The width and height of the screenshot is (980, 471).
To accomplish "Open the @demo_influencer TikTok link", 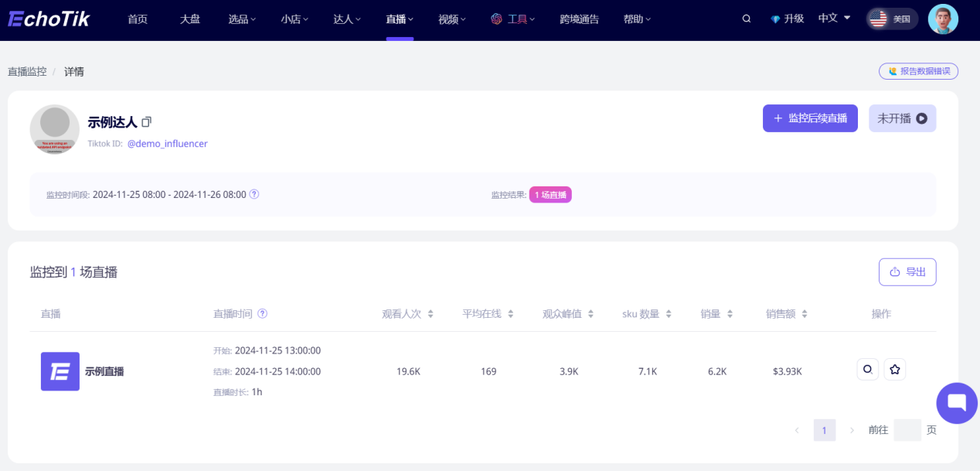I will coord(167,144).
